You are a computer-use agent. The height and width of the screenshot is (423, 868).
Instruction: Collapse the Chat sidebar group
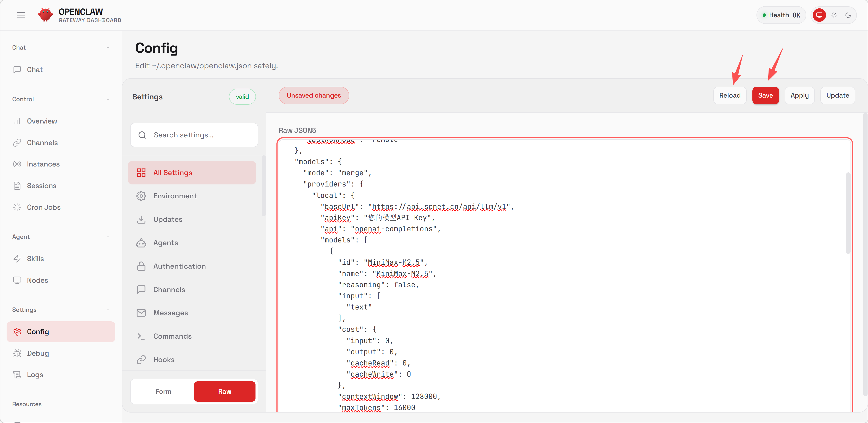[x=108, y=48]
